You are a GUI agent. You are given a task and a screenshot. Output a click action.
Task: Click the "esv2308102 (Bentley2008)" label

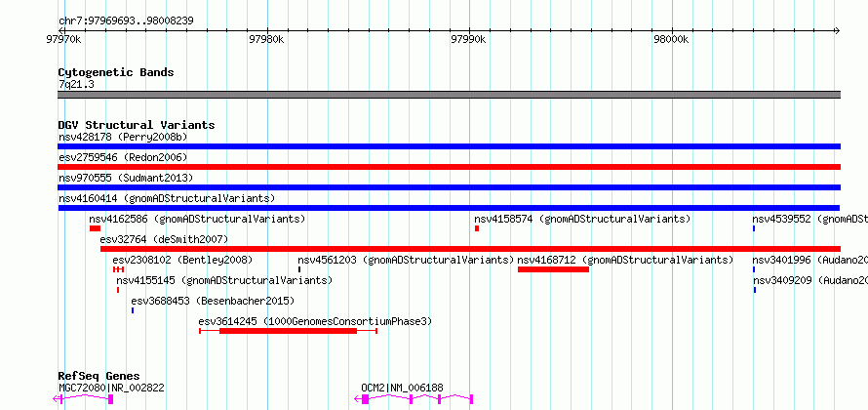(182, 260)
